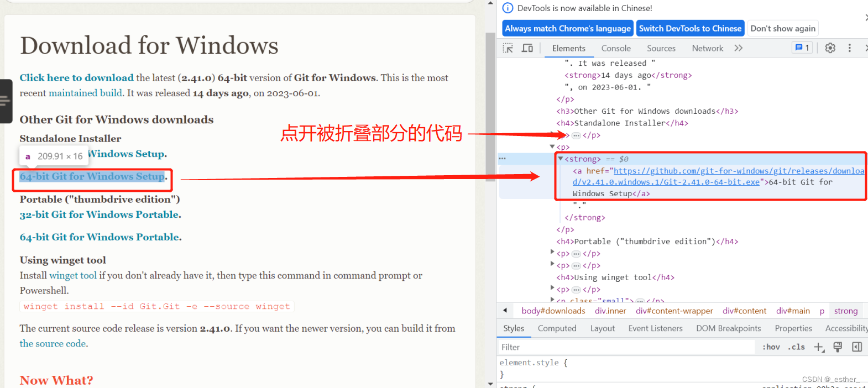
Task: Open DevTools settings gear
Action: (830, 48)
